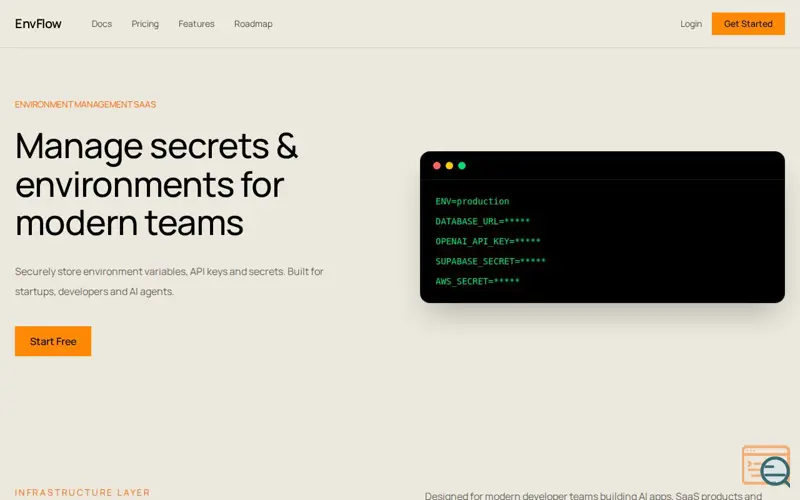
Task: Click the Start Free button
Action: tap(53, 341)
